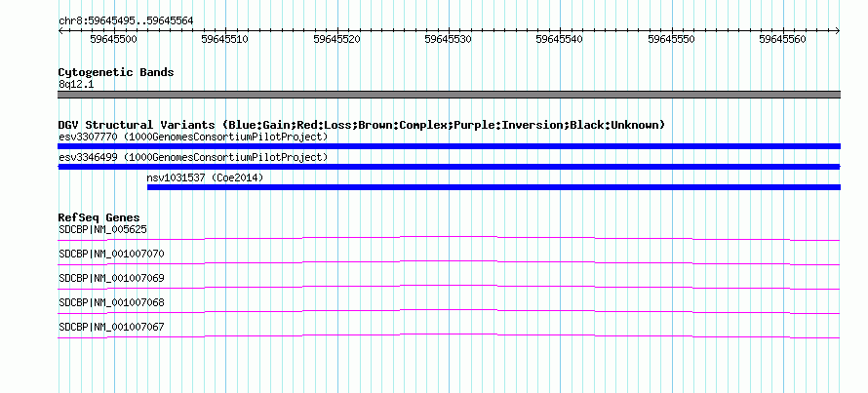Click the gray 8q12.1 cytogenetic band bar
The image size is (868, 393).
pos(449,95)
